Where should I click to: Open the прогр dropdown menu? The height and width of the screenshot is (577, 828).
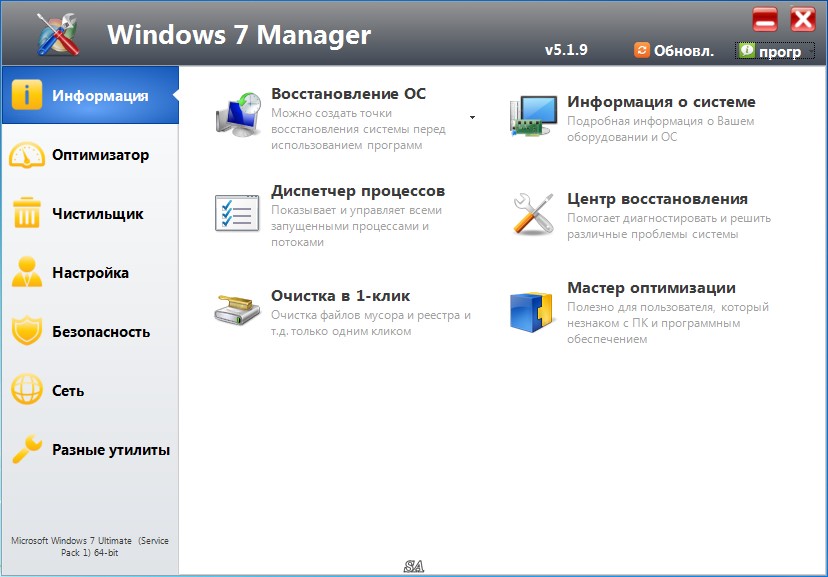(775, 51)
